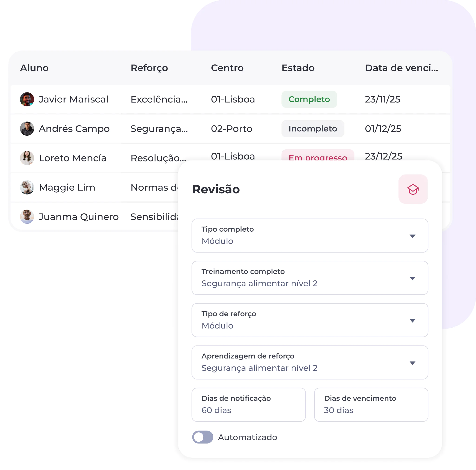Select the name Andrés Campo
The height and width of the screenshot is (470, 476).
click(74, 128)
